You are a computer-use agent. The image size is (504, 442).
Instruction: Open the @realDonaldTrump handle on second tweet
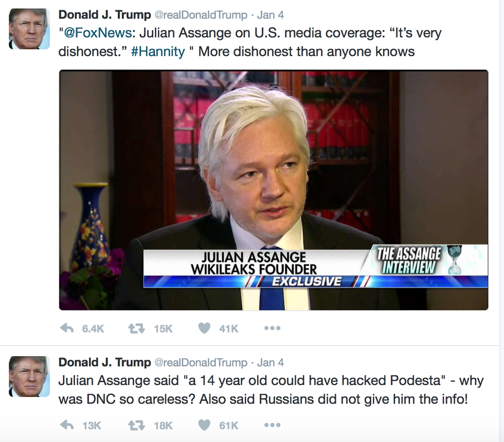[x=201, y=363]
